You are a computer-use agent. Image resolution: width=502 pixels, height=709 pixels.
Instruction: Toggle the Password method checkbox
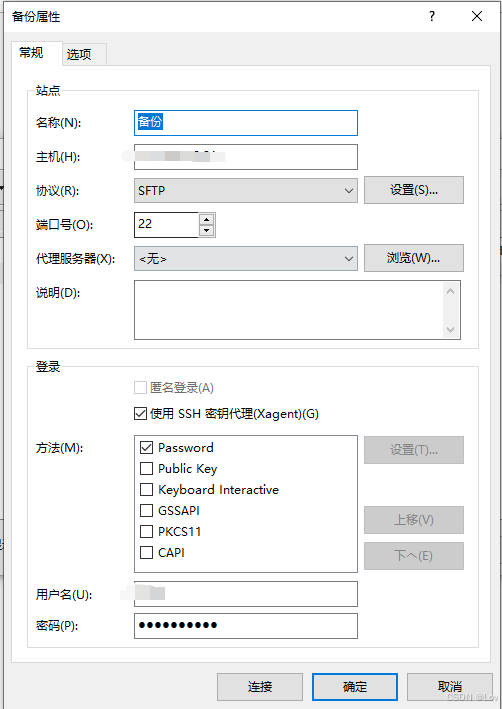pyautogui.click(x=146, y=448)
